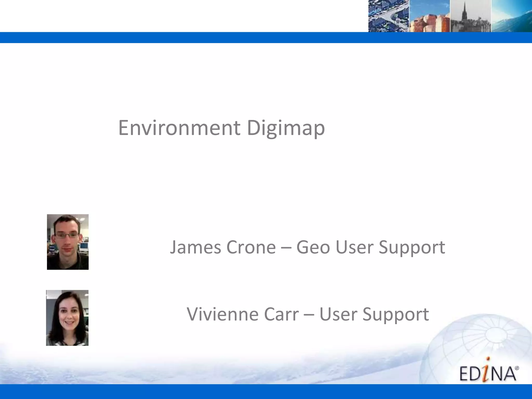Click the Environment Digimap title text

pos(221,128)
